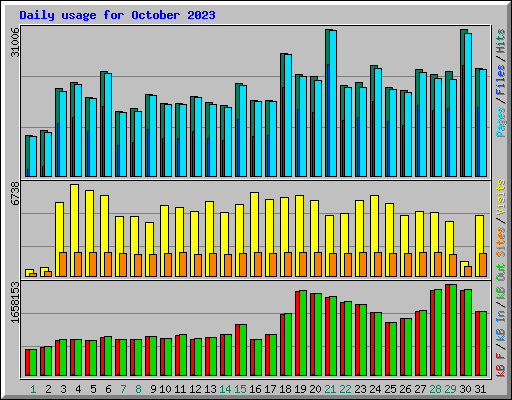
Task: Click the y-axis value 31006
Action: click(15, 42)
